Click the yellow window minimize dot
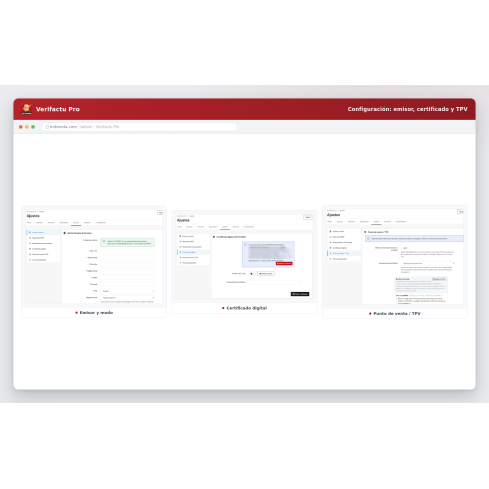 tap(27, 127)
